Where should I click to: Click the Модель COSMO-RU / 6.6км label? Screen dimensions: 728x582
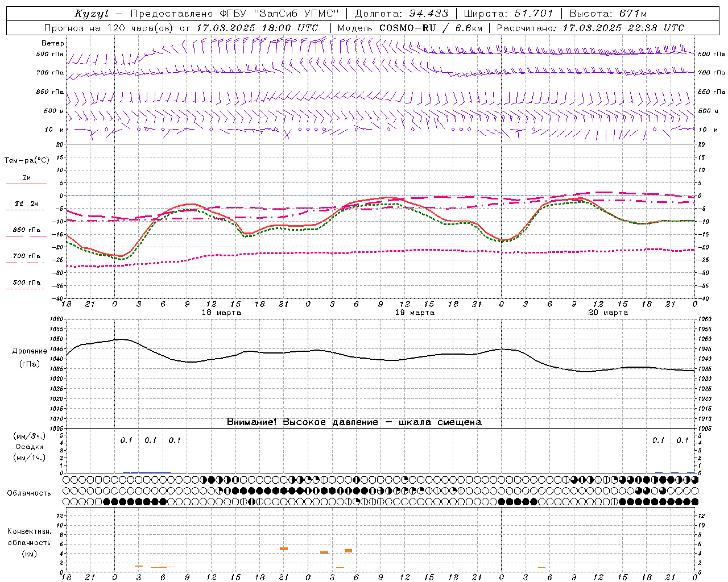(x=409, y=28)
